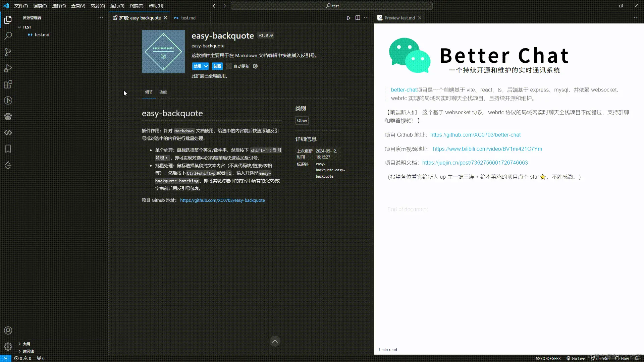The width and height of the screenshot is (644, 362).
Task: Open the Accounts icon in activity bar
Action: tap(8, 330)
